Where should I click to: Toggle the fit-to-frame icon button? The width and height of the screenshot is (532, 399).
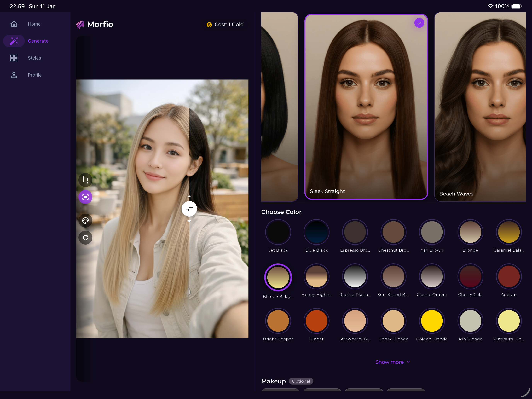[85, 197]
